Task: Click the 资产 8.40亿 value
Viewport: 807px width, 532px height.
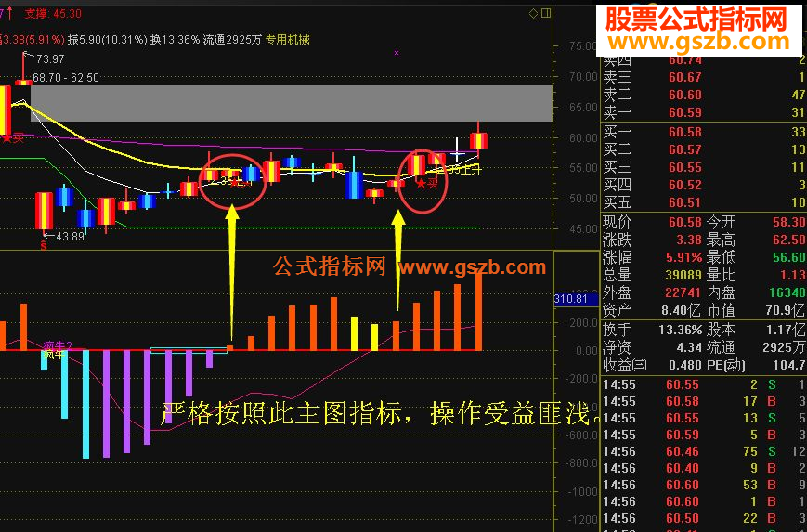Action: [681, 310]
